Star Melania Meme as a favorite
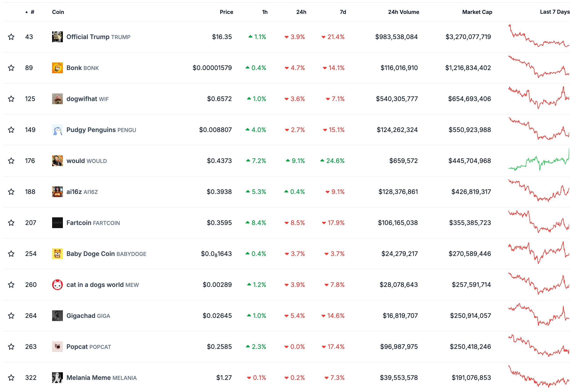The width and height of the screenshot is (570, 392). pos(11,377)
